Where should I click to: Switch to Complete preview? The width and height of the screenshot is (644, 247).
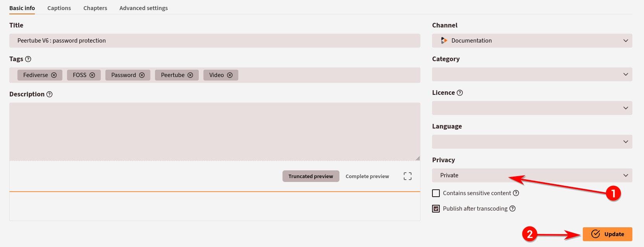pos(367,176)
